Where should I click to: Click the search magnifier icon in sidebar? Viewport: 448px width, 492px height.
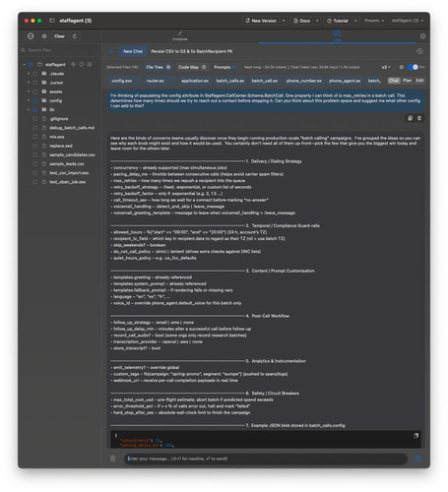[24, 50]
